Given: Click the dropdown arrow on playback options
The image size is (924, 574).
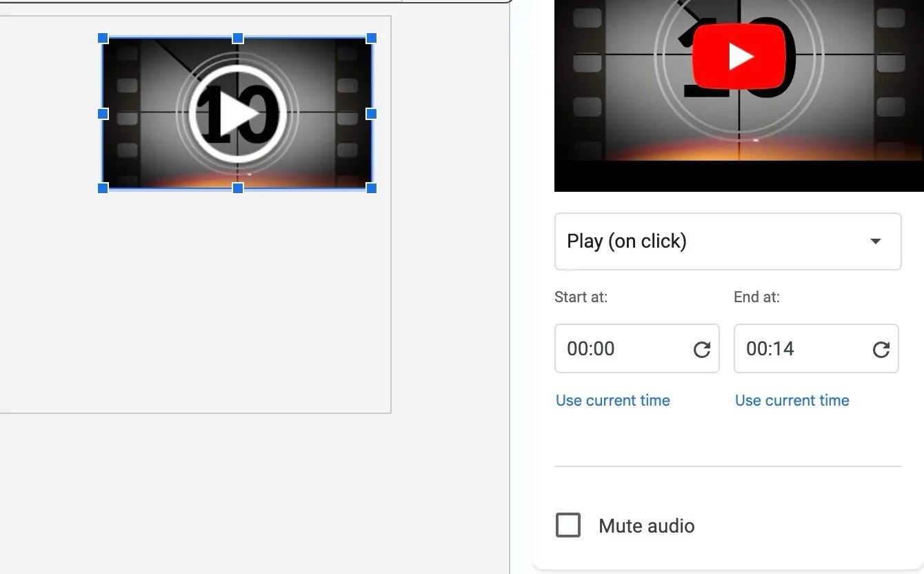Looking at the screenshot, I should 874,241.
